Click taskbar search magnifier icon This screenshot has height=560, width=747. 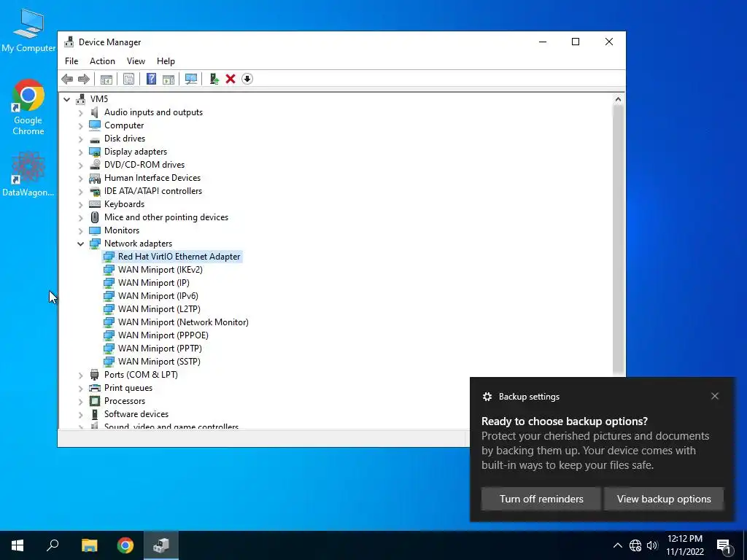point(53,545)
